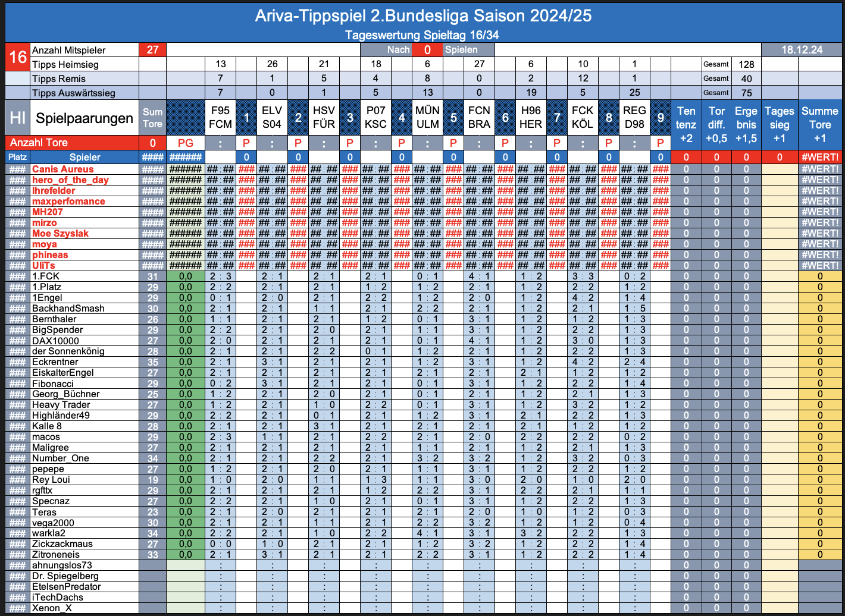Click the Gesamt value 128
The width and height of the screenshot is (845, 616).
(746, 64)
